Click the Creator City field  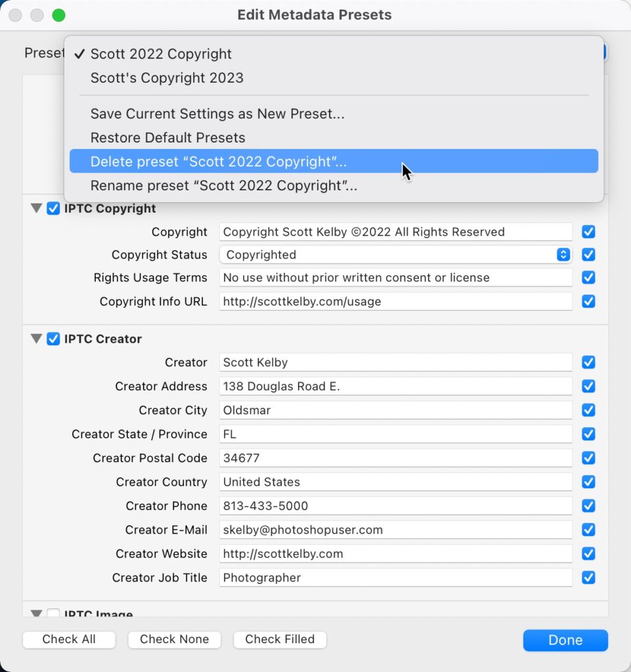396,410
